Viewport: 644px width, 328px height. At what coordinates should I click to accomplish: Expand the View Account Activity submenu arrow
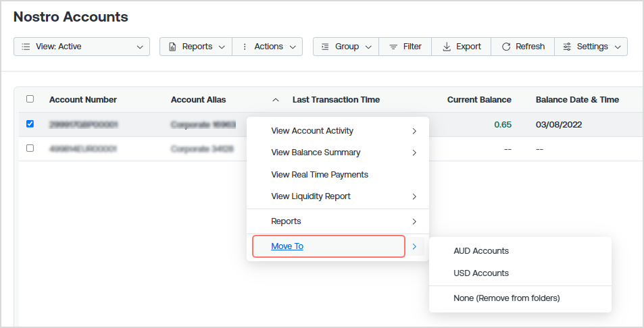414,131
